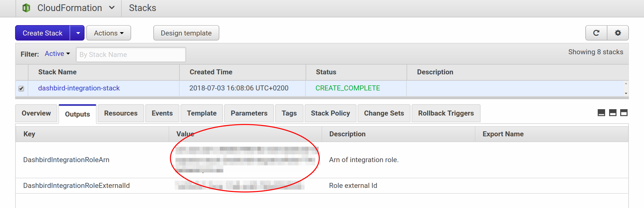The width and height of the screenshot is (644, 208).
Task: Open the Actions dropdown menu
Action: (x=108, y=33)
